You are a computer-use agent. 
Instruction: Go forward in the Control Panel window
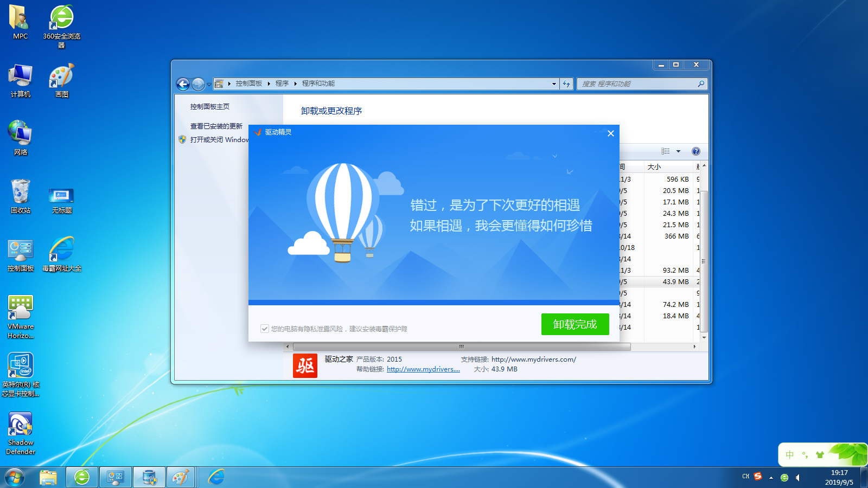tap(198, 84)
